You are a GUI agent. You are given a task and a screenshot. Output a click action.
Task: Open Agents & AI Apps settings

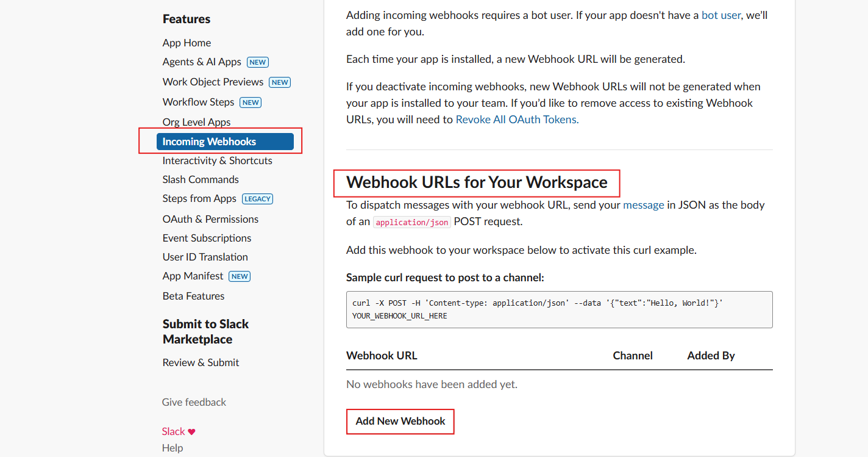click(x=202, y=62)
